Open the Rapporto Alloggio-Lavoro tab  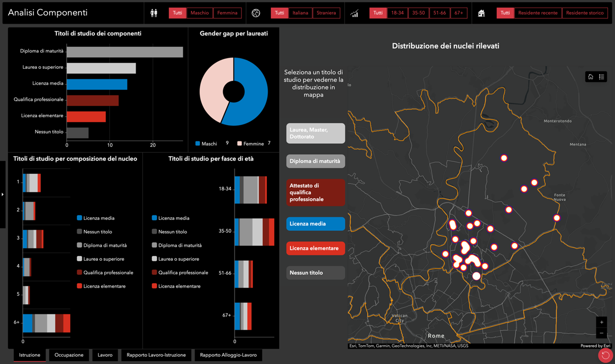click(x=228, y=355)
